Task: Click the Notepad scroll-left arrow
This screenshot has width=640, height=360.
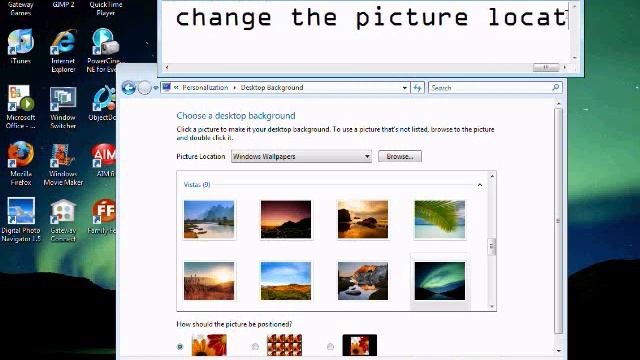Action: [167, 67]
